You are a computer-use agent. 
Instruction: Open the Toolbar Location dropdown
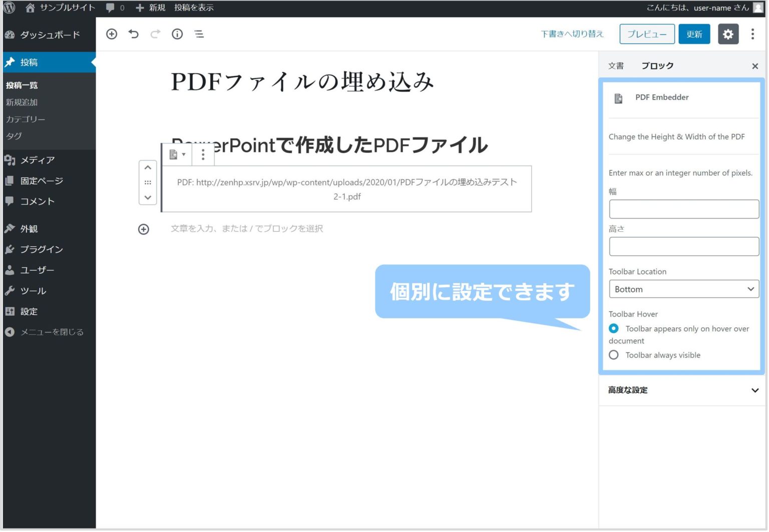click(x=683, y=289)
